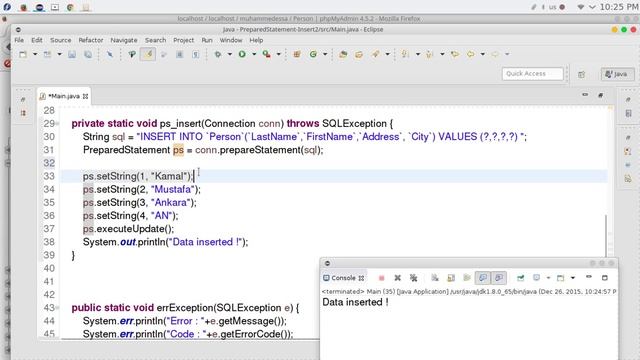Screen dimensions: 640x360
Task: Toggle Block Selection Mode toolbar button
Action: [x=180, y=54]
